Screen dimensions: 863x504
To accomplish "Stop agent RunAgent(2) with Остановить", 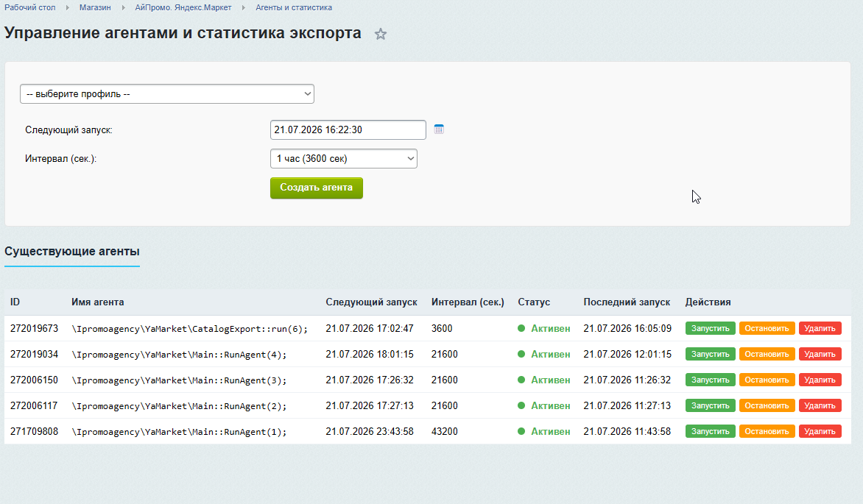I will pyautogui.click(x=767, y=406).
